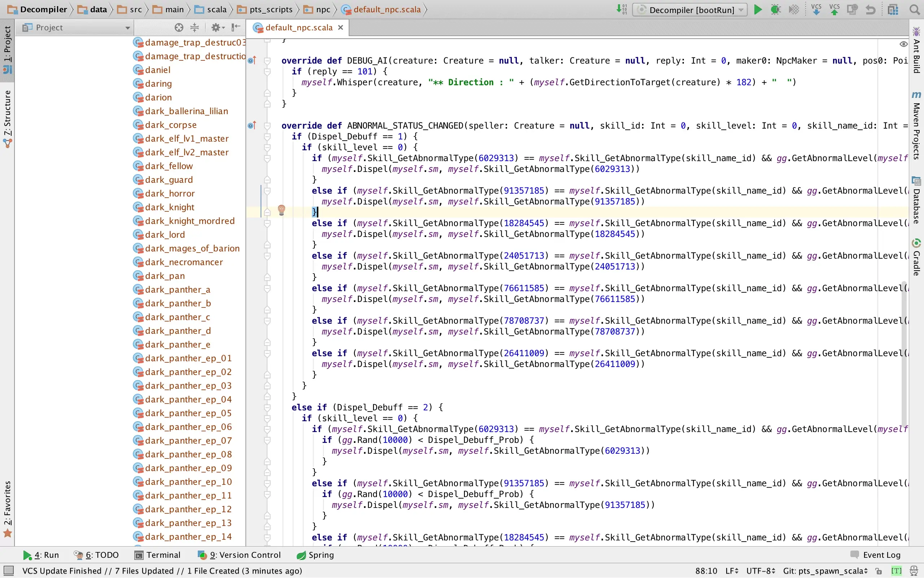
Task: Open Git branch pts_spawn_scala dropdown
Action: pyautogui.click(x=825, y=571)
